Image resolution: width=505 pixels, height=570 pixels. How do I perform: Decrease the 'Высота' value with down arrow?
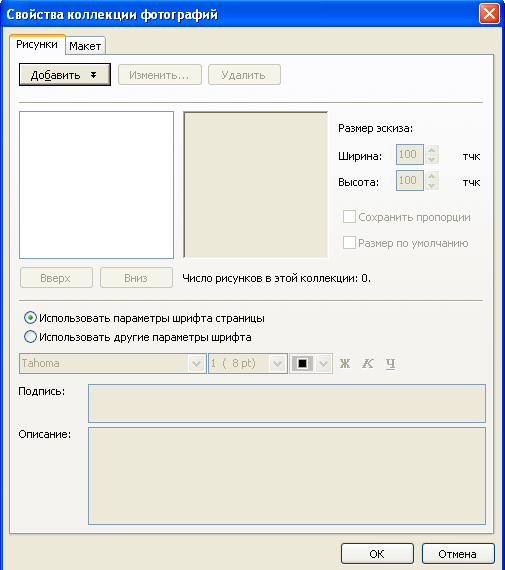click(x=432, y=185)
